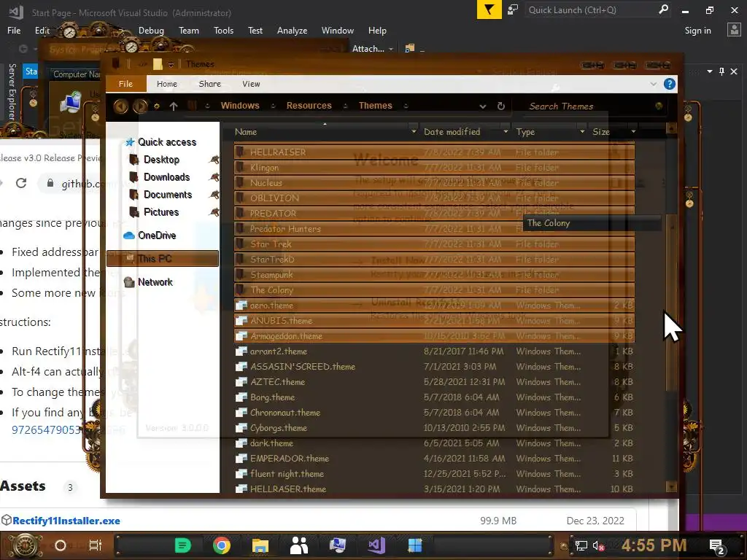
Task: Click scrollbar down arrow in file list
Action: [672, 486]
